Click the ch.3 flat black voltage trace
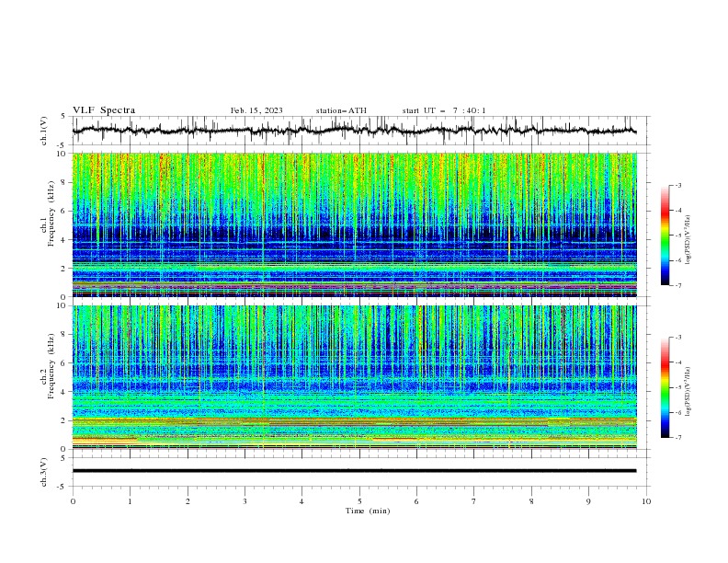The height and width of the screenshot is (563, 728). [x=354, y=471]
